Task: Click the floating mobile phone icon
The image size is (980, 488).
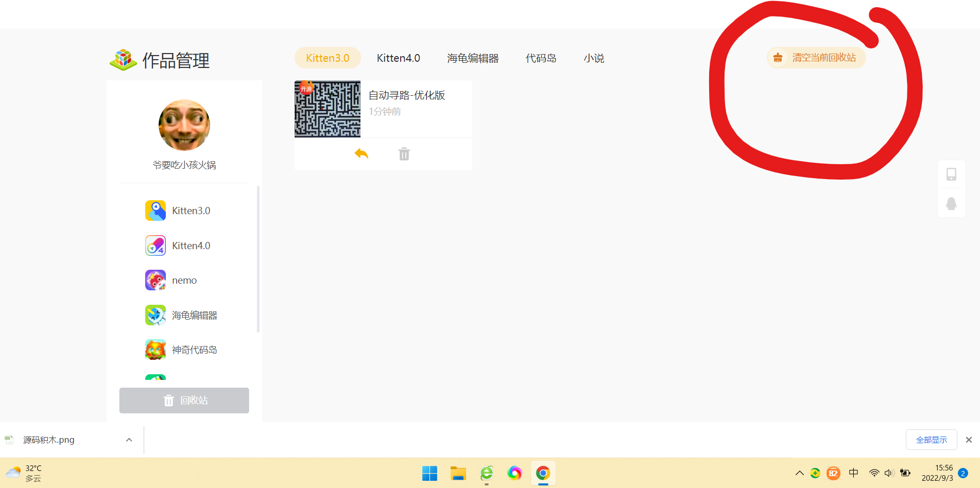Action: coord(952,175)
